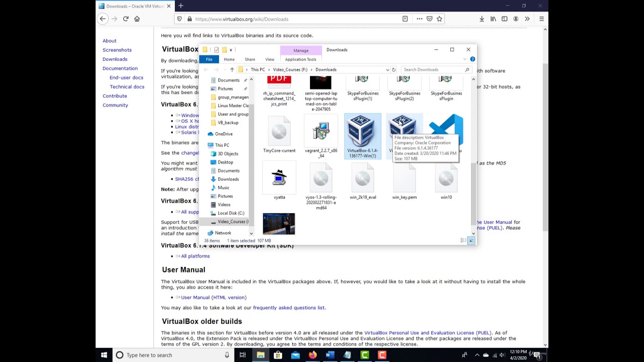Click the Firefox reload page button
The width and height of the screenshot is (644, 362).
coord(126,19)
